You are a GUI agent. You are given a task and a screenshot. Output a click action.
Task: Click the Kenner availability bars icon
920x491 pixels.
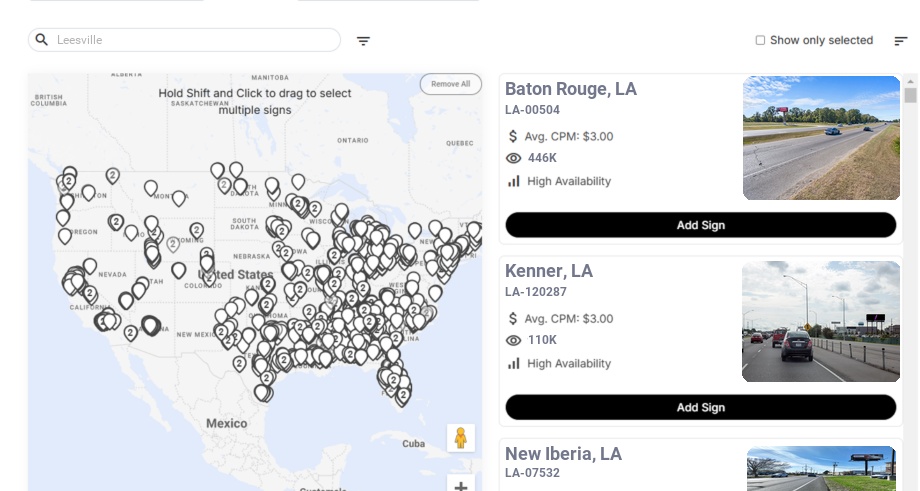tap(514, 363)
